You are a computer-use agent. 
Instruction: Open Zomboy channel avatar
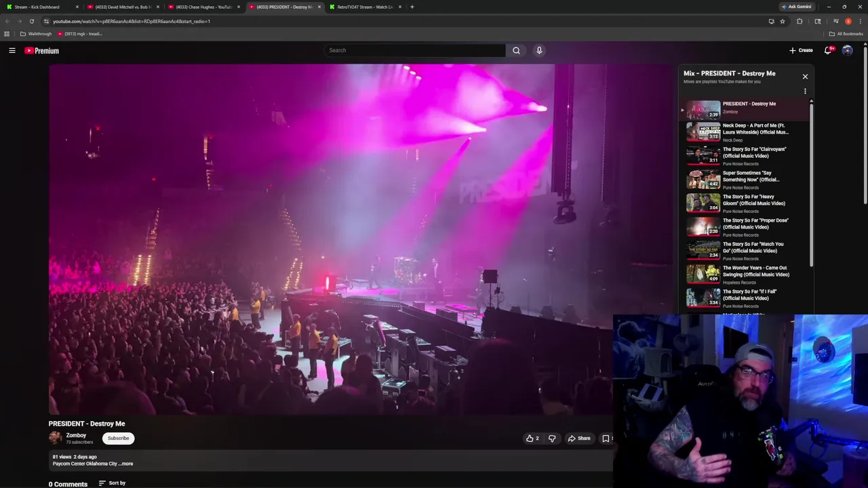coord(55,438)
